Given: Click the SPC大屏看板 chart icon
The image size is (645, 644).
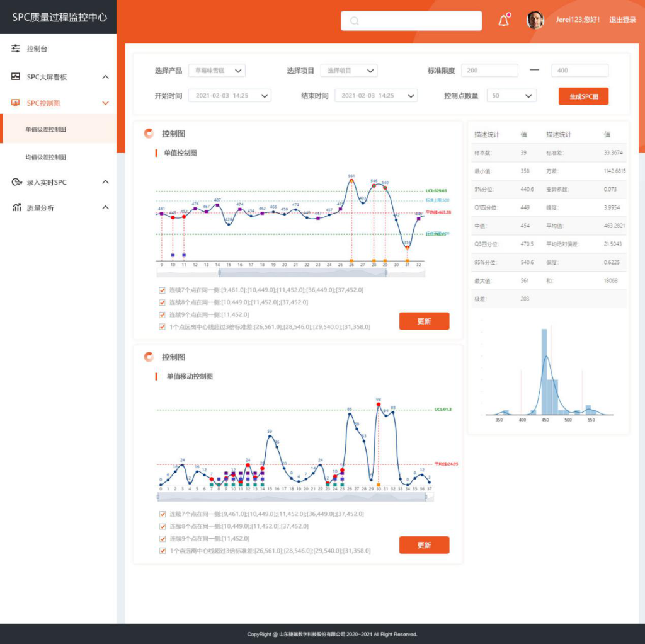Looking at the screenshot, I should (x=16, y=77).
